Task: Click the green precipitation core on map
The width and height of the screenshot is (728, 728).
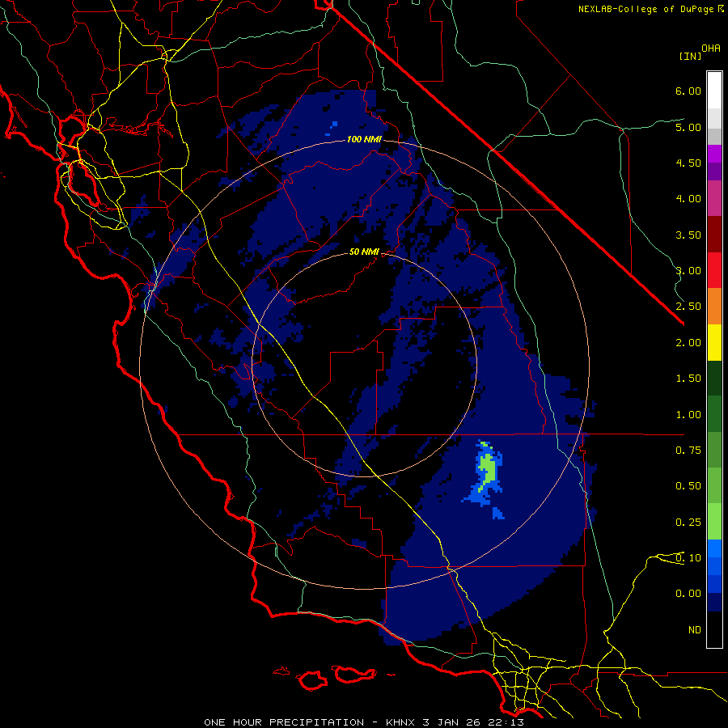Action: [487, 469]
